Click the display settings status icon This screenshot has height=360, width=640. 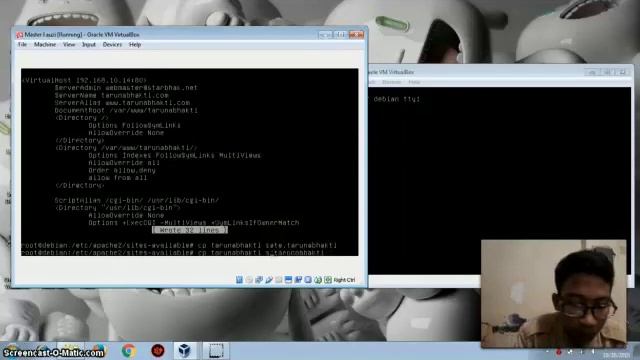pos(288,280)
